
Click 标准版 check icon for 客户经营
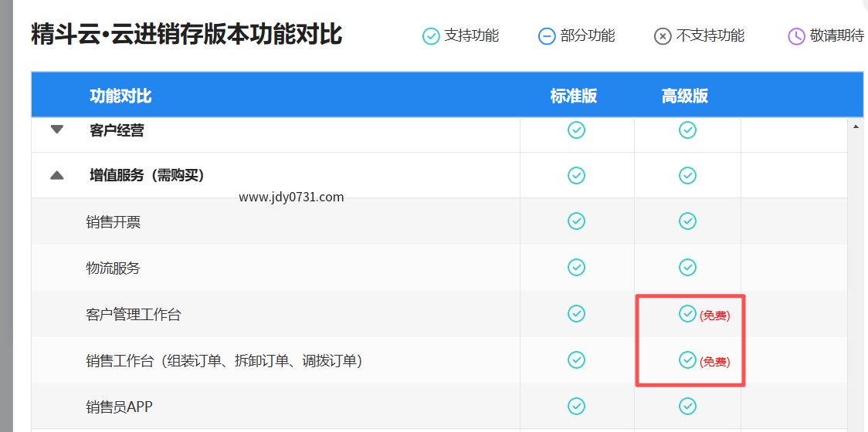(x=576, y=130)
